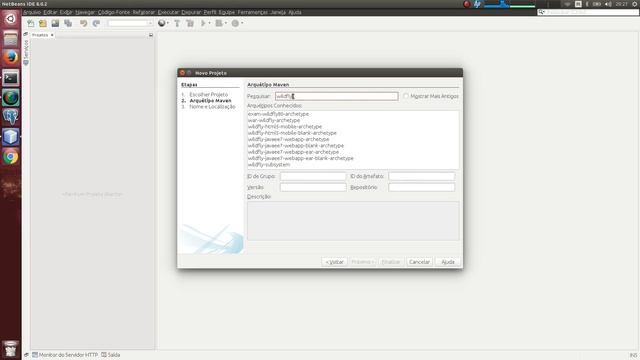Click the Profile Project toolbar icon
This screenshot has height=360, width=640.
coord(235,23)
